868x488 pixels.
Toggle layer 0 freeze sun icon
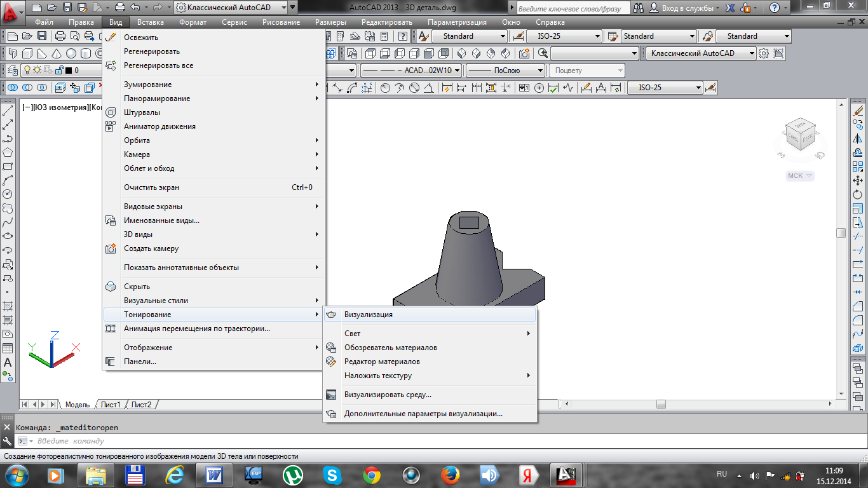(37, 71)
